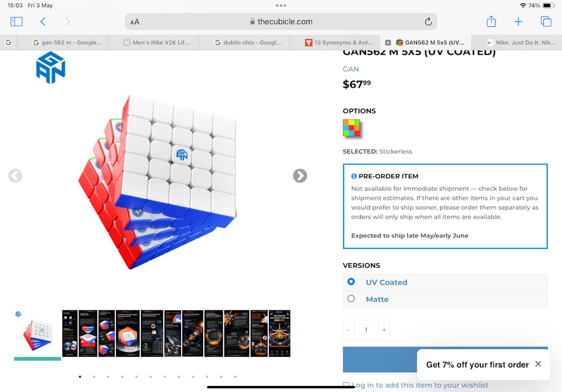Open the Safari sidebar panel
The height and width of the screenshot is (392, 562).
tap(16, 22)
